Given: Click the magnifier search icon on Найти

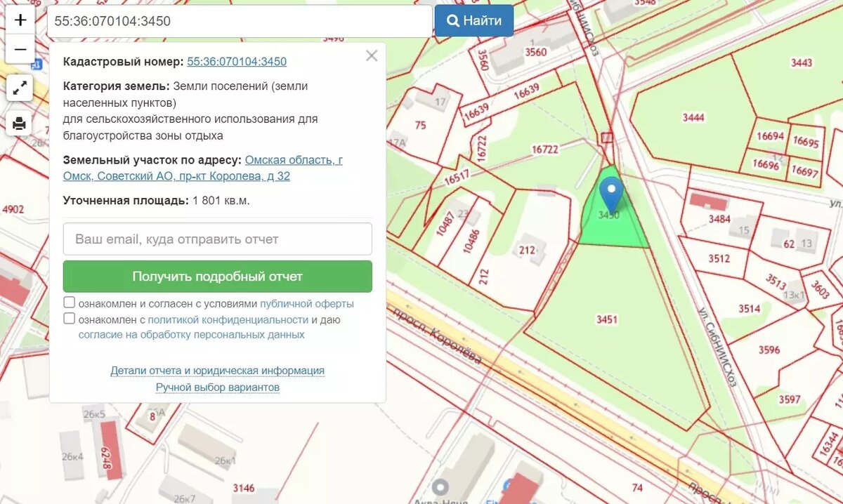Looking at the screenshot, I should [452, 20].
